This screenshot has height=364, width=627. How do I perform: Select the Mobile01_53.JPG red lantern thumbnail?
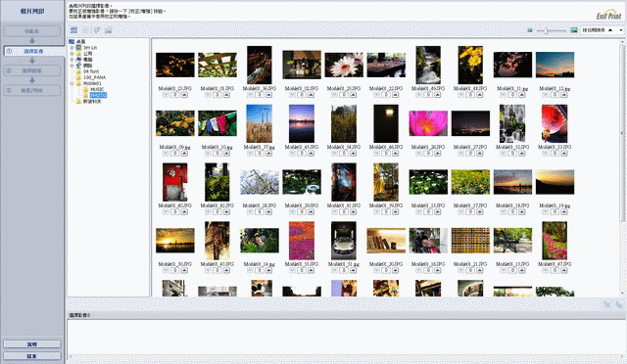[x=555, y=123]
